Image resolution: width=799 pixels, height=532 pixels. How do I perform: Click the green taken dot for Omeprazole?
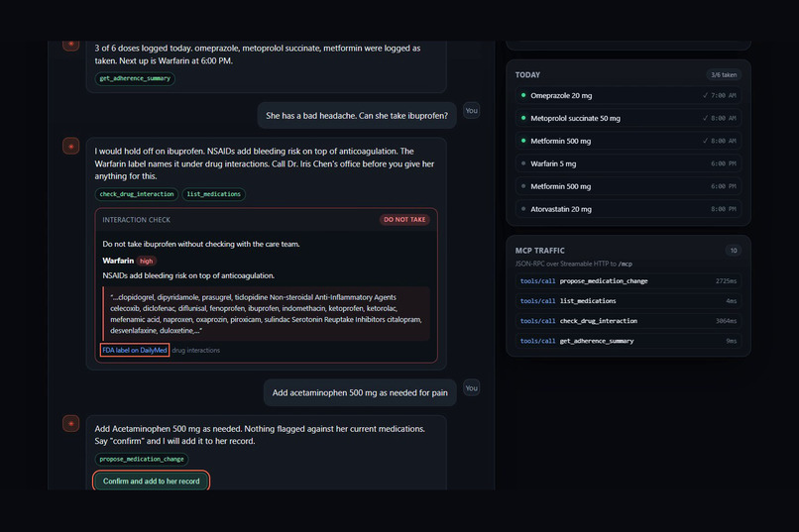[x=523, y=95]
